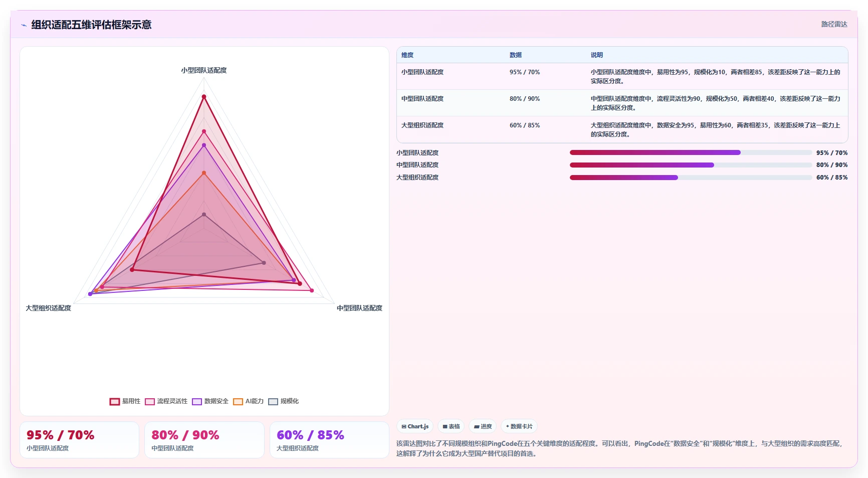
Task: Click the 中型团队适配度 progress bar
Action: 691,165
